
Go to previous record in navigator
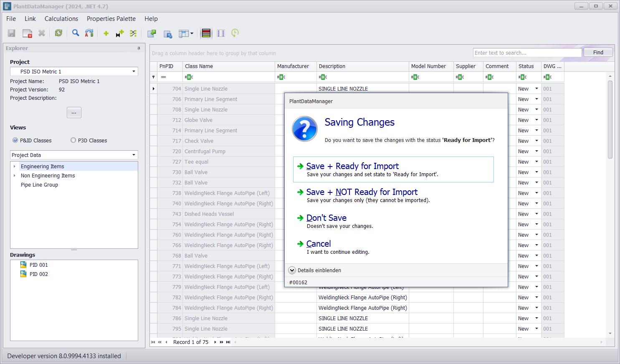click(x=166, y=342)
